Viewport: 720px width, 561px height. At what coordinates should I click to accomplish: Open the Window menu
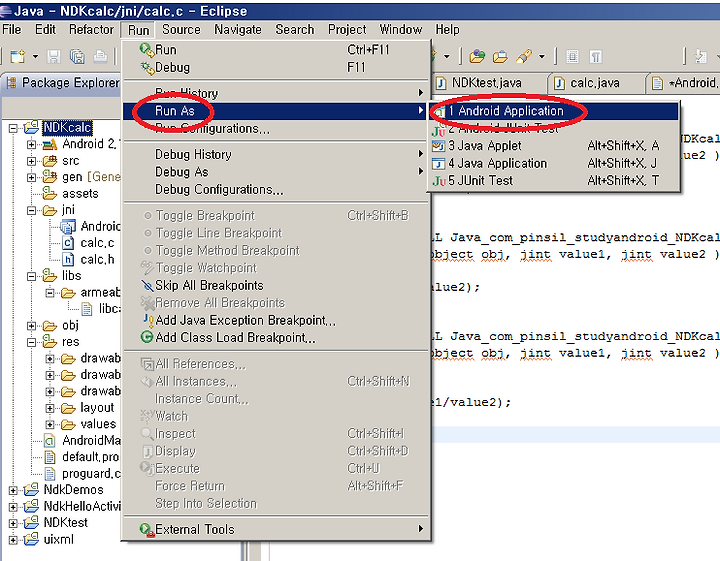[x=400, y=29]
